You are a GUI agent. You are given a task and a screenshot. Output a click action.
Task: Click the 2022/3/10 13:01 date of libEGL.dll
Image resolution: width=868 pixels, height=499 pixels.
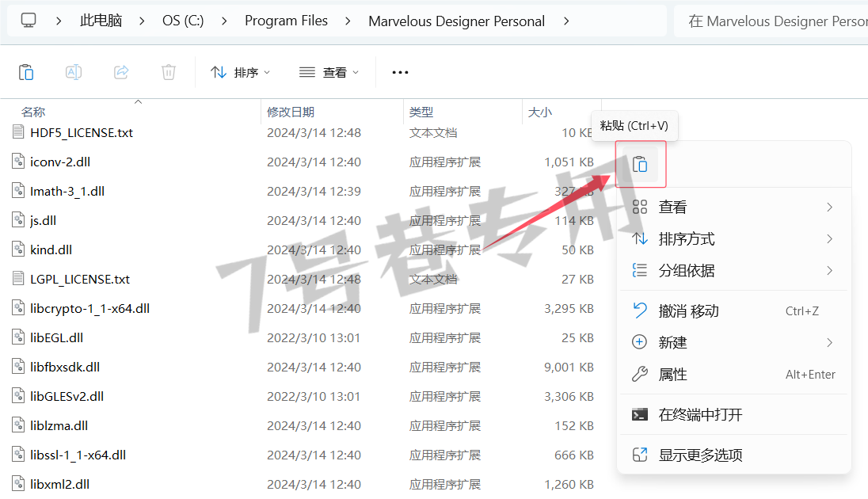[314, 338]
